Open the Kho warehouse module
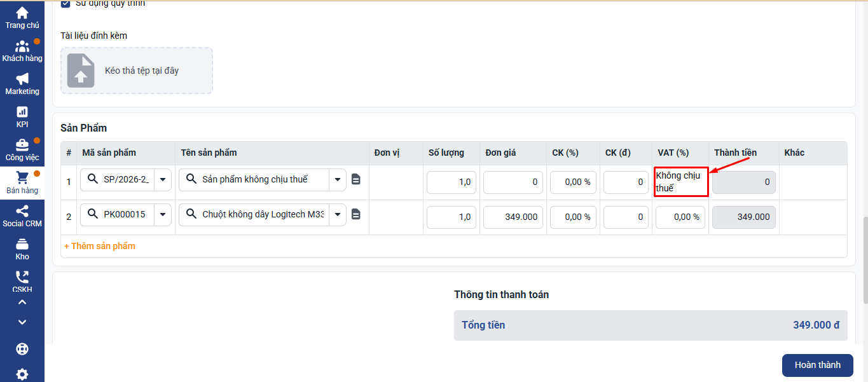This screenshot has height=382, width=868. (22, 249)
